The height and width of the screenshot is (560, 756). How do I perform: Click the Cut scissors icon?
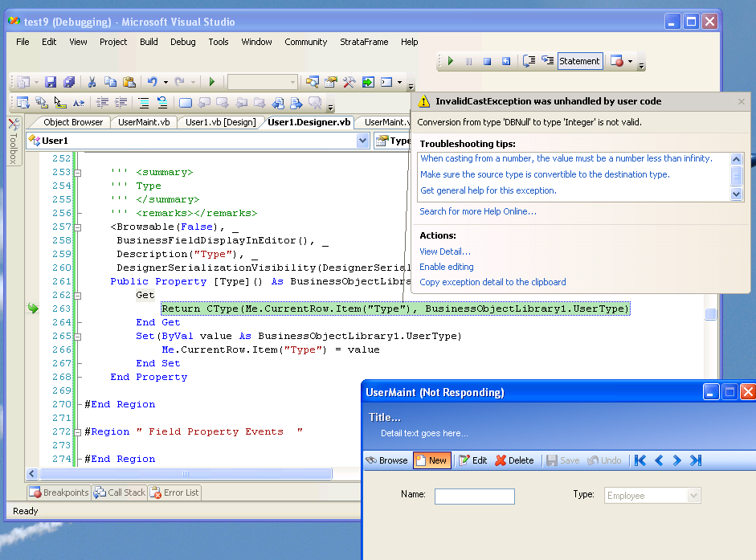point(92,82)
